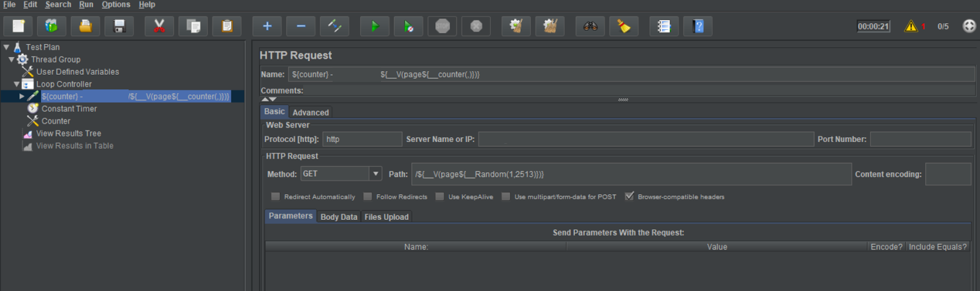Click the green Start test button
Screen dimensions: 980x291
coord(374,26)
